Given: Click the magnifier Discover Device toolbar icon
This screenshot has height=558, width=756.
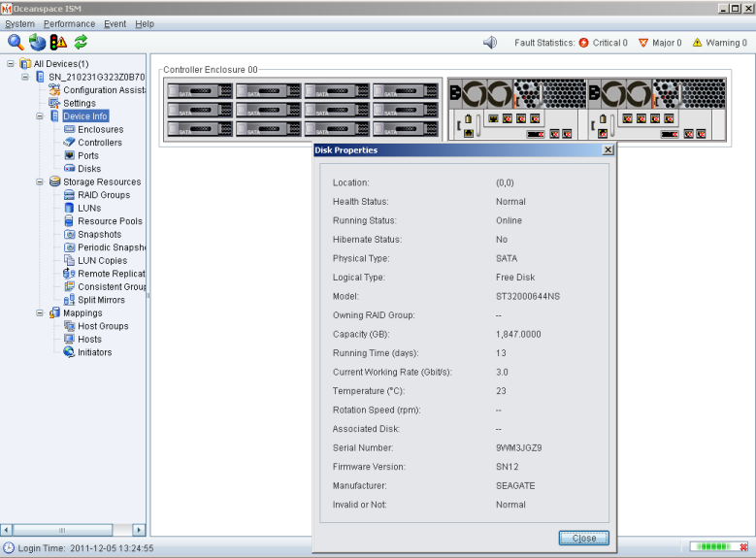Looking at the screenshot, I should point(16,42).
